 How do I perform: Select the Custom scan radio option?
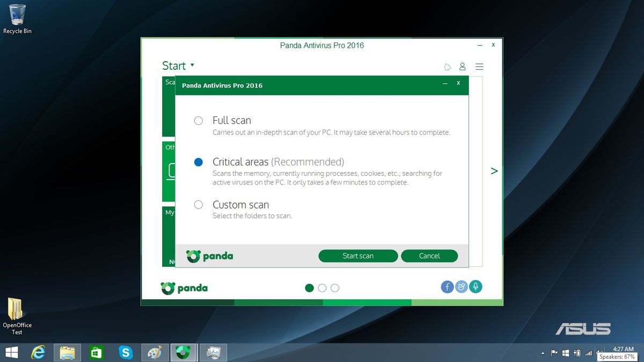(x=199, y=204)
